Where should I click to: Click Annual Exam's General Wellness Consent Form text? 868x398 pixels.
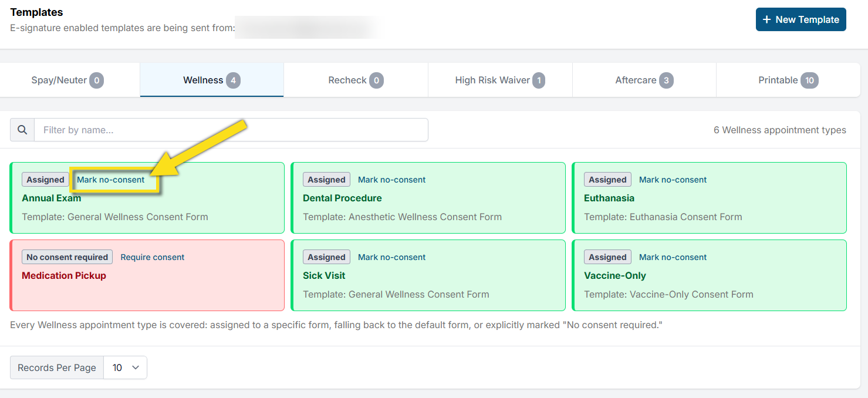(x=138, y=217)
